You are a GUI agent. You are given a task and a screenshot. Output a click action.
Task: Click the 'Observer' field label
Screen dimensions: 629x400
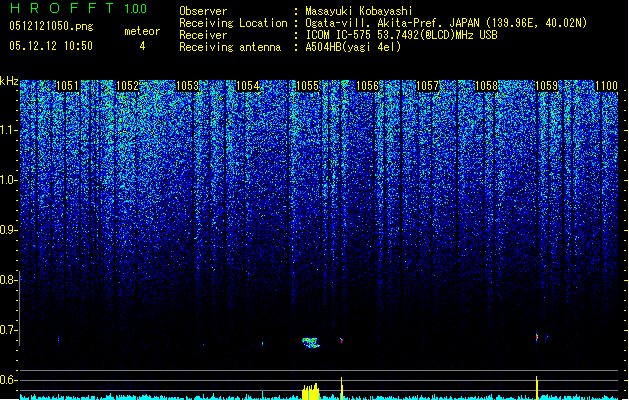[x=203, y=11]
